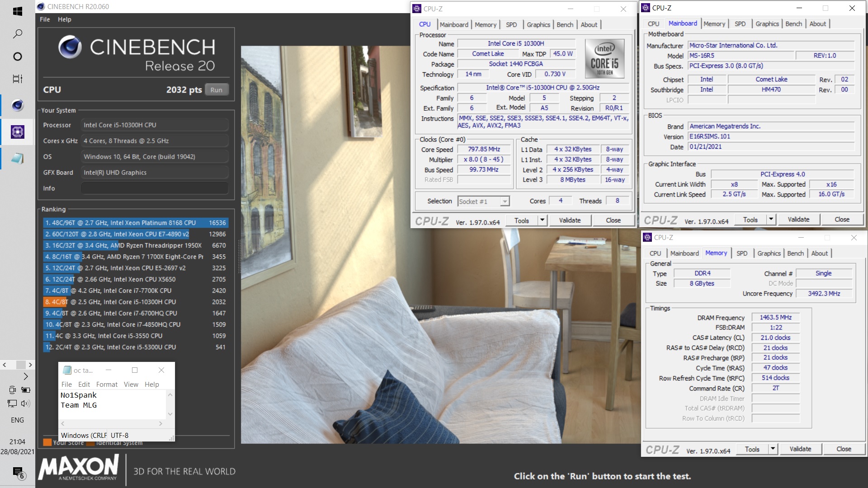Switch to Notepad via its taskbar icon
This screenshot has width=868, height=488.
[17, 159]
